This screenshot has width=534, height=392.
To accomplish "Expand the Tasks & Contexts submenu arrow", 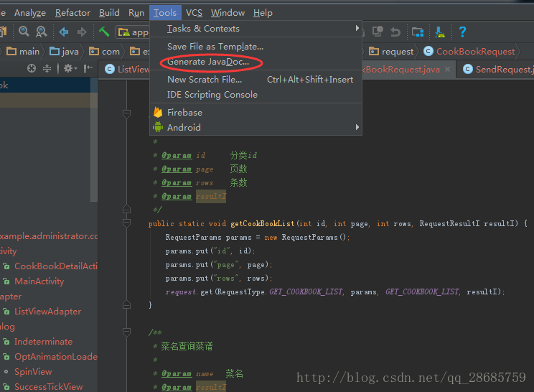I will coord(357,28).
